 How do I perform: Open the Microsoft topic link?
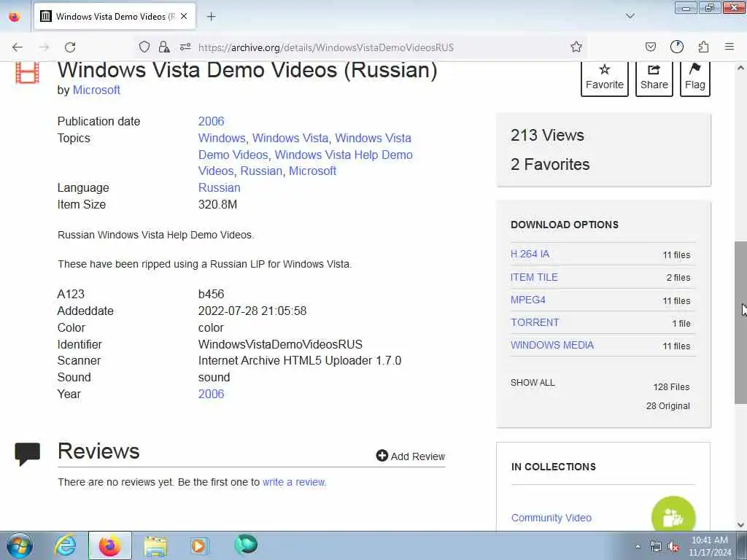[x=312, y=171]
